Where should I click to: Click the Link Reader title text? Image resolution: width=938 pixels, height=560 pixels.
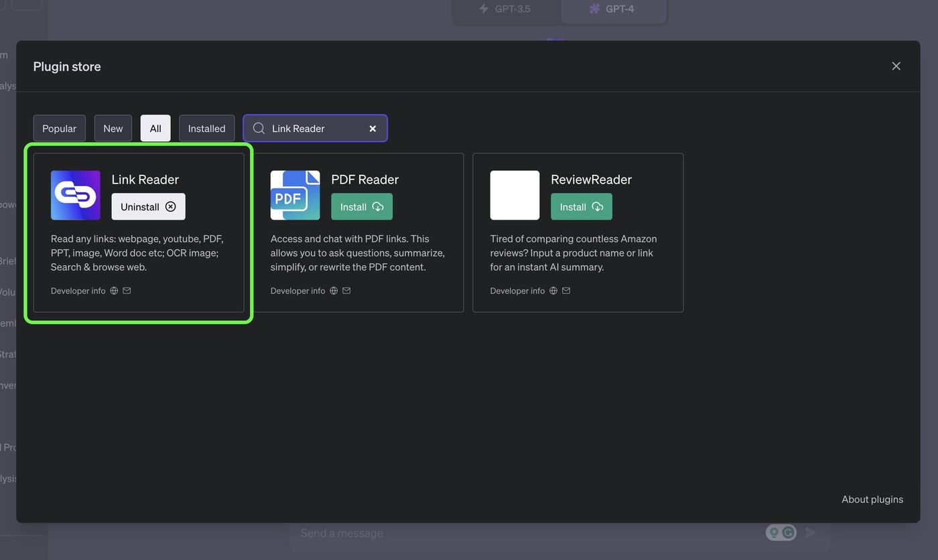click(x=145, y=180)
